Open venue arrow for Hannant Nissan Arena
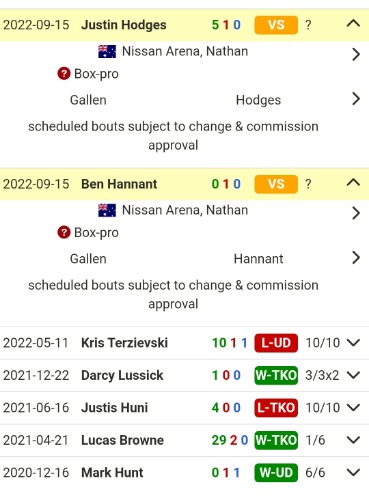Screen dimensions: 369x500 point(356,213)
